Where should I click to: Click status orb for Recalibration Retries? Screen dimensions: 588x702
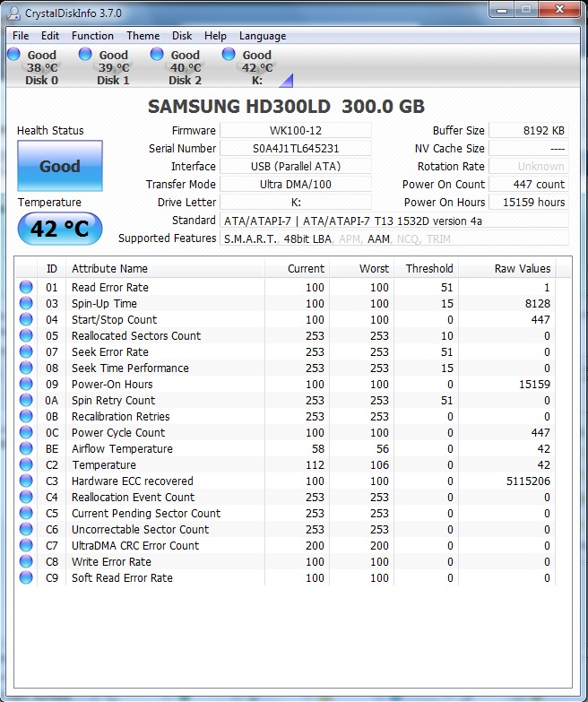26,416
